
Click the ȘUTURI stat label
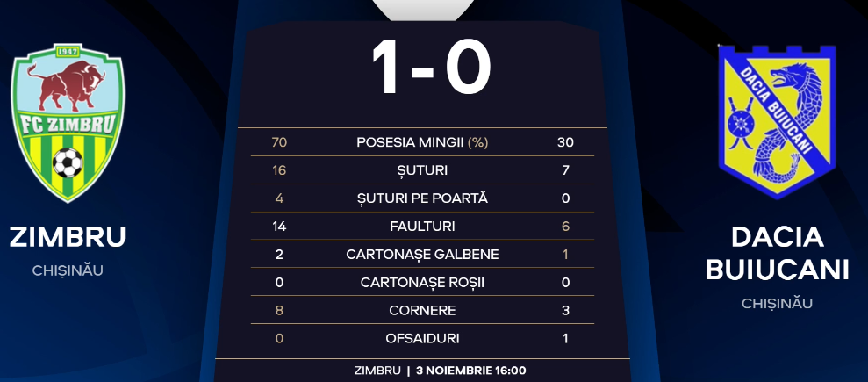coord(422,170)
